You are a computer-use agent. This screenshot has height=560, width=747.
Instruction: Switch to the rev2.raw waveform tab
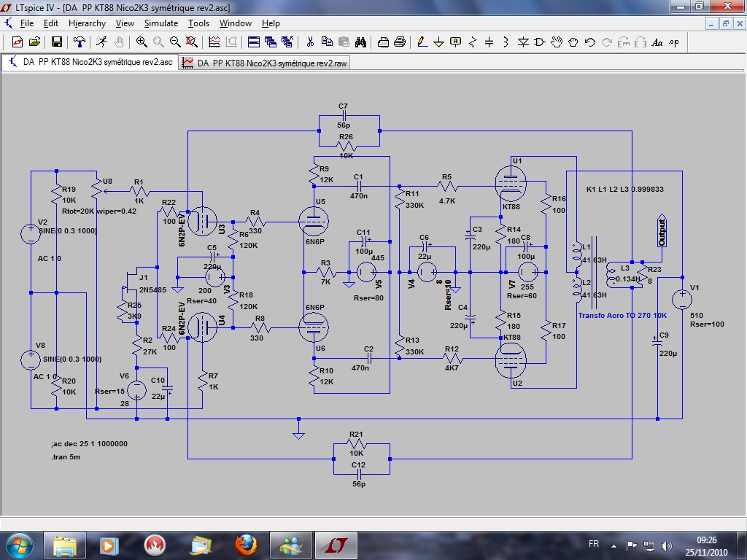[265, 63]
